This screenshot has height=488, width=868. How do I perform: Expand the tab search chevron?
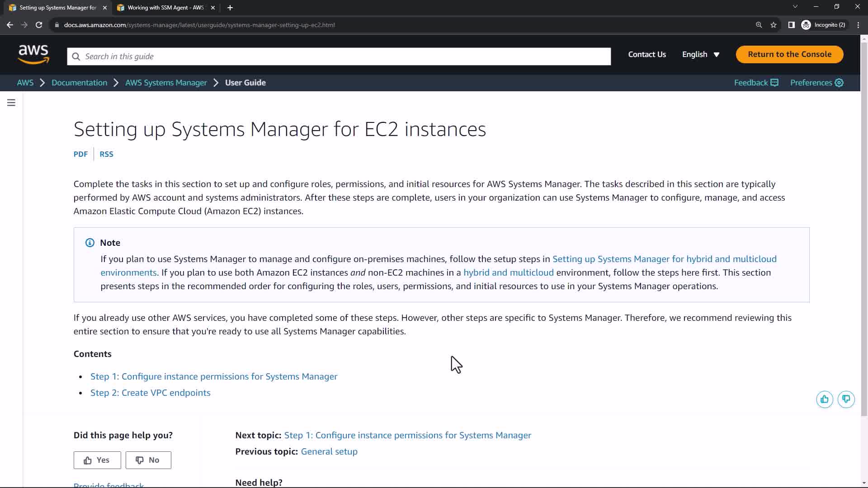(x=795, y=7)
